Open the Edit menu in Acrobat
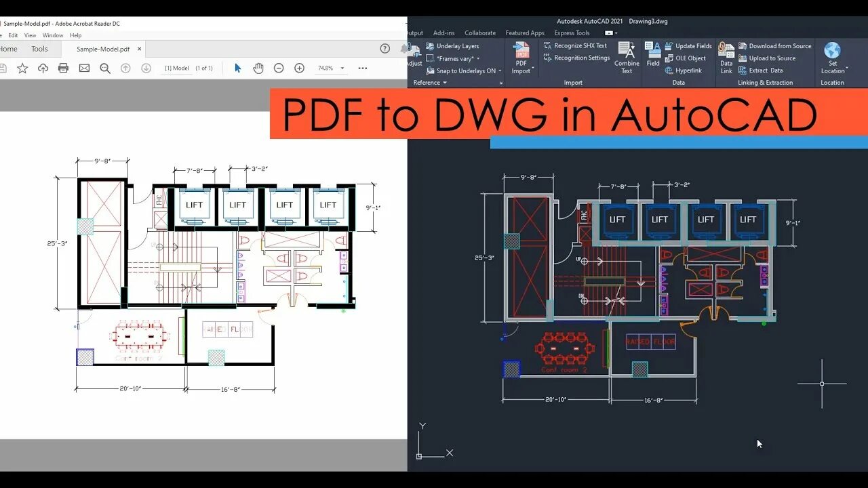868x488 pixels. [13, 35]
